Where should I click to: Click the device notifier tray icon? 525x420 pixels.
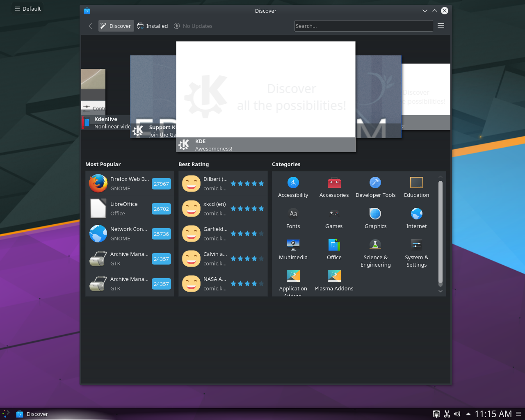(x=436, y=414)
